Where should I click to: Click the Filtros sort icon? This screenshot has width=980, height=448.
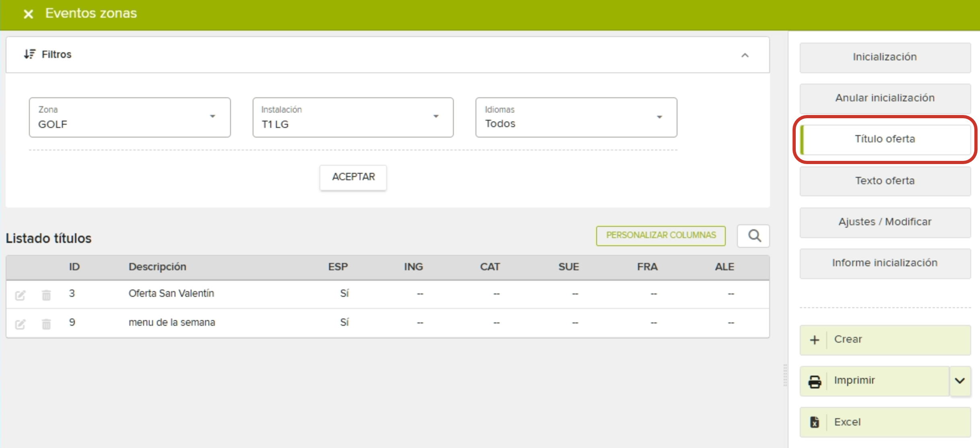pyautogui.click(x=29, y=54)
